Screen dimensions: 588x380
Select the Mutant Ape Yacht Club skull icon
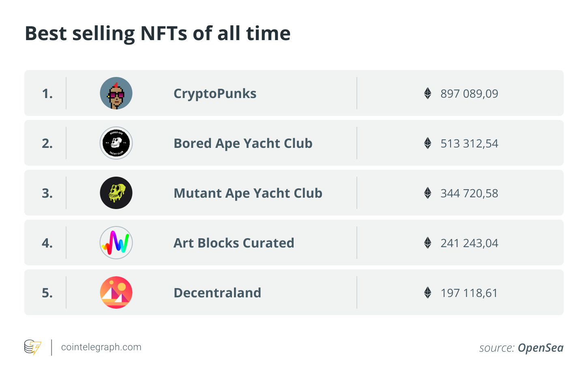[116, 193]
